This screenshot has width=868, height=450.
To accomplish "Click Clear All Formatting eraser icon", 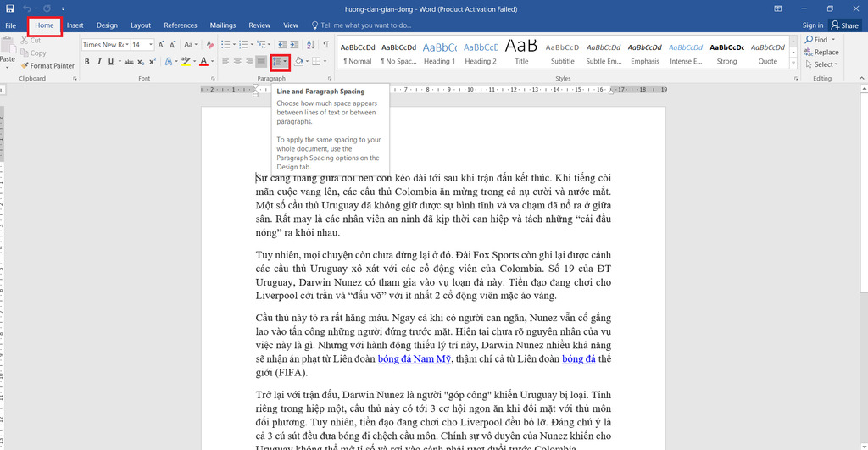I will pos(210,45).
